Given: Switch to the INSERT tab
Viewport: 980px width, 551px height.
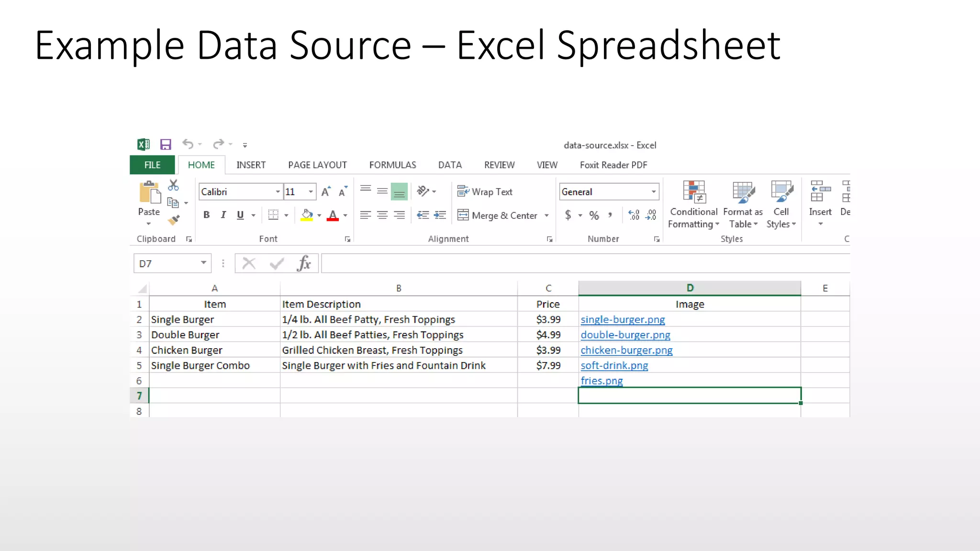Looking at the screenshot, I should pyautogui.click(x=251, y=165).
